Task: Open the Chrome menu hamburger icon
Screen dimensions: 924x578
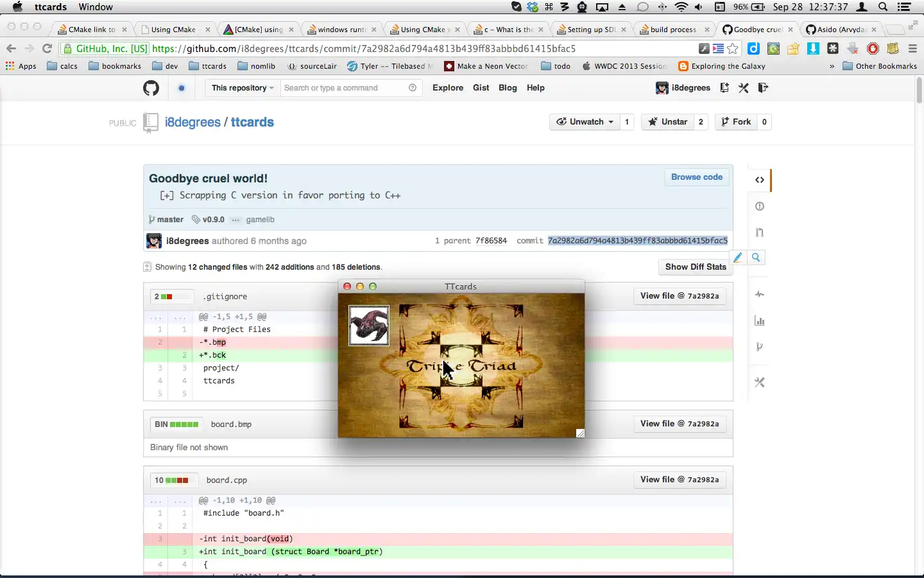Action: point(912,48)
